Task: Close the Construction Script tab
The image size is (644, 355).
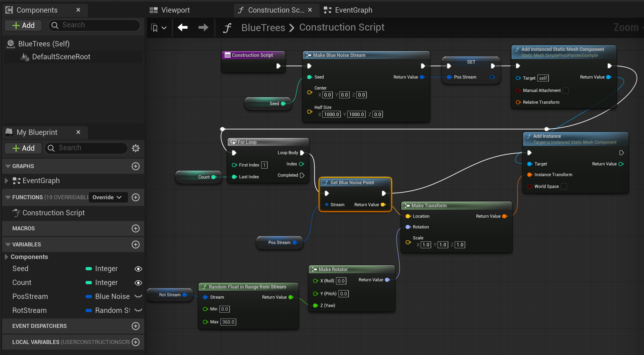Action: (x=310, y=10)
